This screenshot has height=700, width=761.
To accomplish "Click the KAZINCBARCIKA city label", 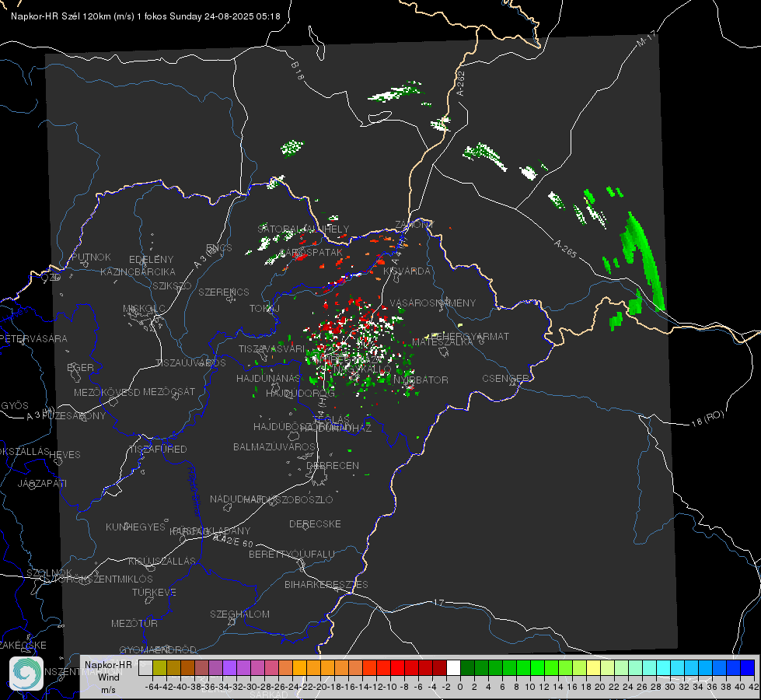I will pos(138,272).
